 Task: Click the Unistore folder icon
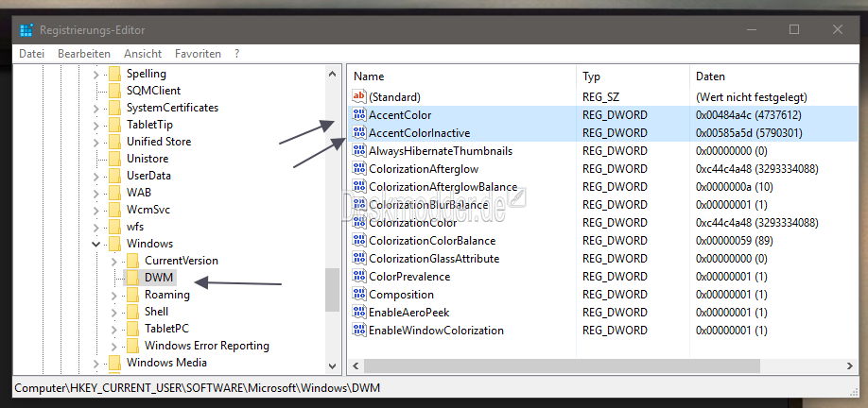point(114,158)
